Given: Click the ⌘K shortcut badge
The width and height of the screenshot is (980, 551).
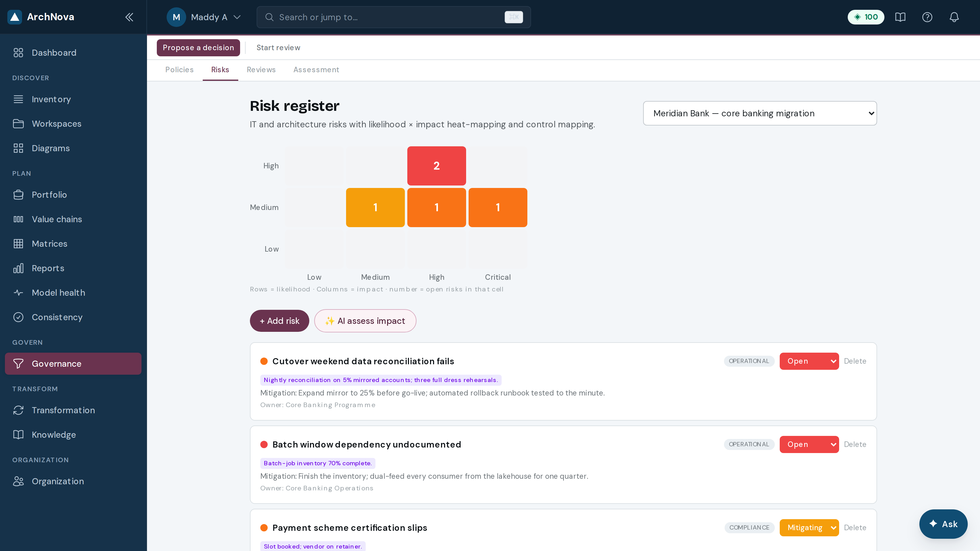Looking at the screenshot, I should click(x=514, y=17).
